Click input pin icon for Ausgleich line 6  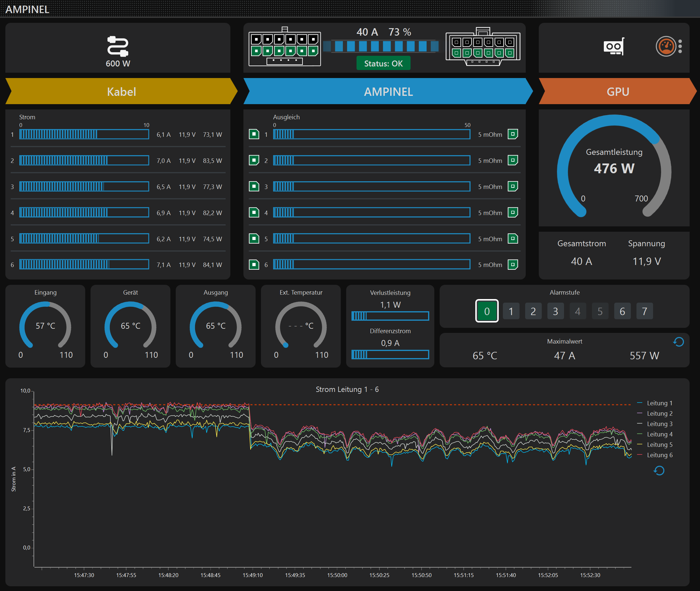pos(254,265)
